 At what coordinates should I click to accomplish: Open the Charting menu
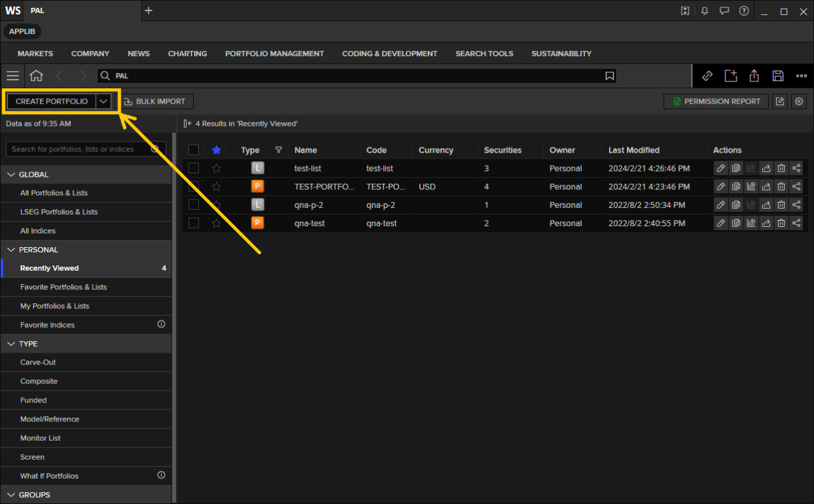(187, 53)
